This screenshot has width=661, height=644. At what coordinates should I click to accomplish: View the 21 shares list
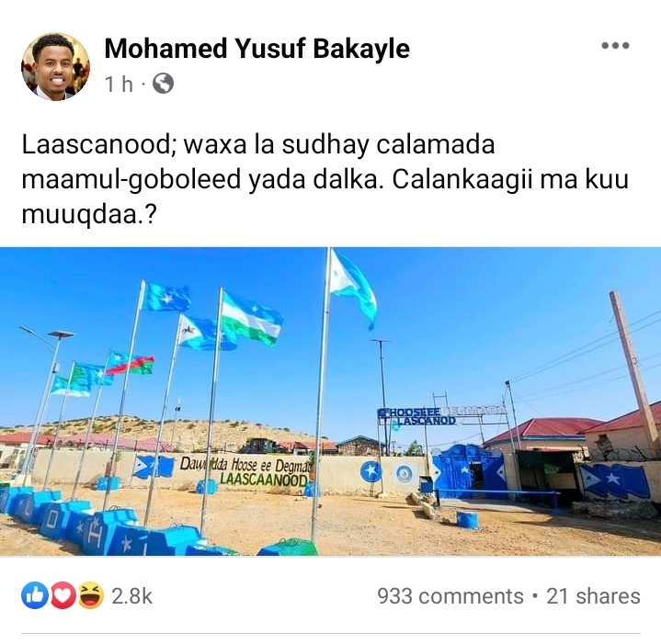pyautogui.click(x=593, y=596)
